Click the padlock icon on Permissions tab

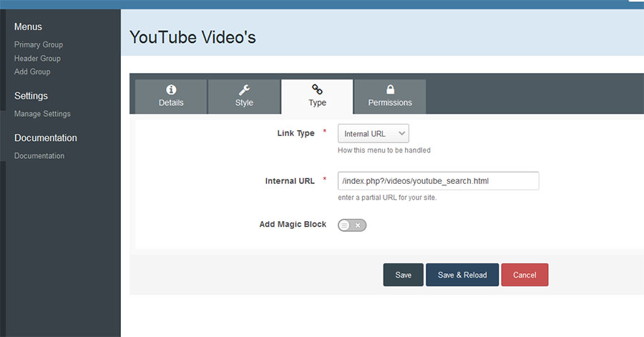pyautogui.click(x=390, y=89)
